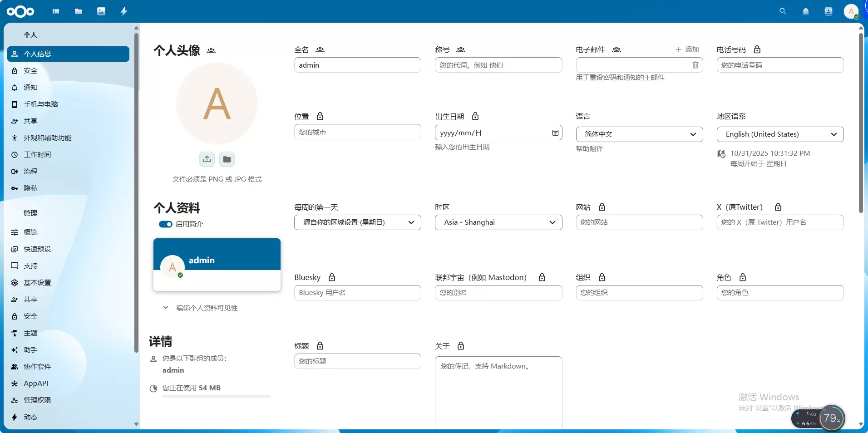This screenshot has width=868, height=433.
Task: Click the 帮助翻译 link
Action: click(589, 149)
